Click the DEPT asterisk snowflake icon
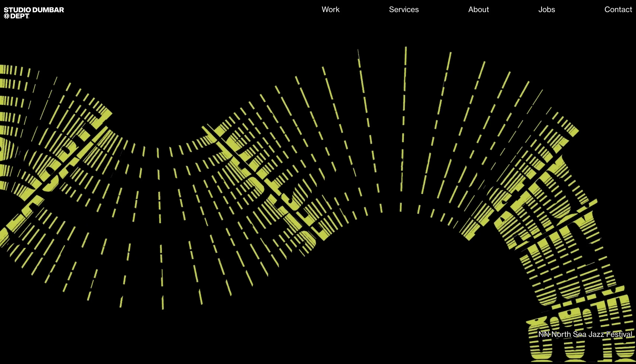 [x=7, y=16]
